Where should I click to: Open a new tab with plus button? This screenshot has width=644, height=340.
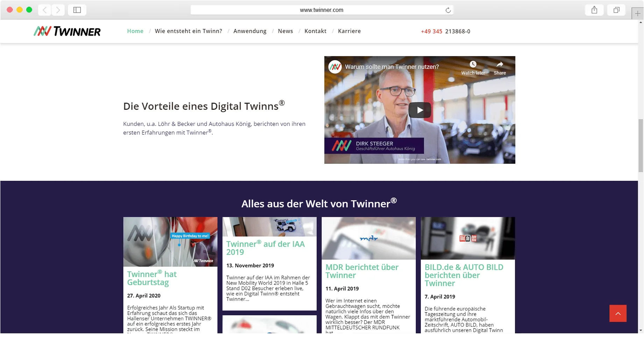point(638,13)
